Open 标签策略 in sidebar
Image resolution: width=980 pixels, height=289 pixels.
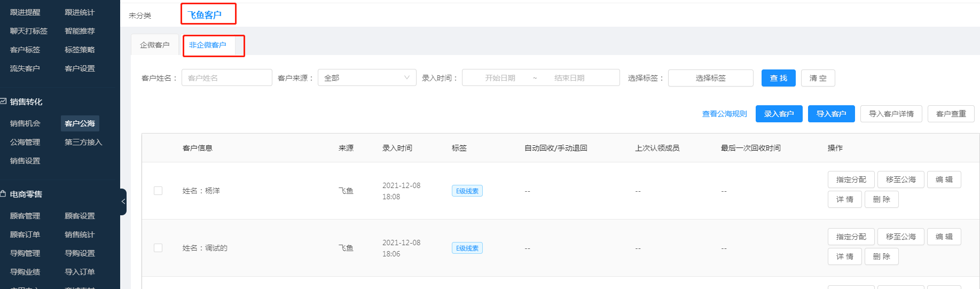coord(80,50)
